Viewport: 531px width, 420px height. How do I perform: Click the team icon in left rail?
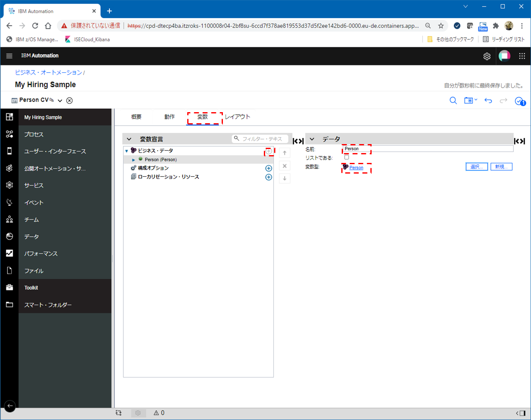(9, 219)
